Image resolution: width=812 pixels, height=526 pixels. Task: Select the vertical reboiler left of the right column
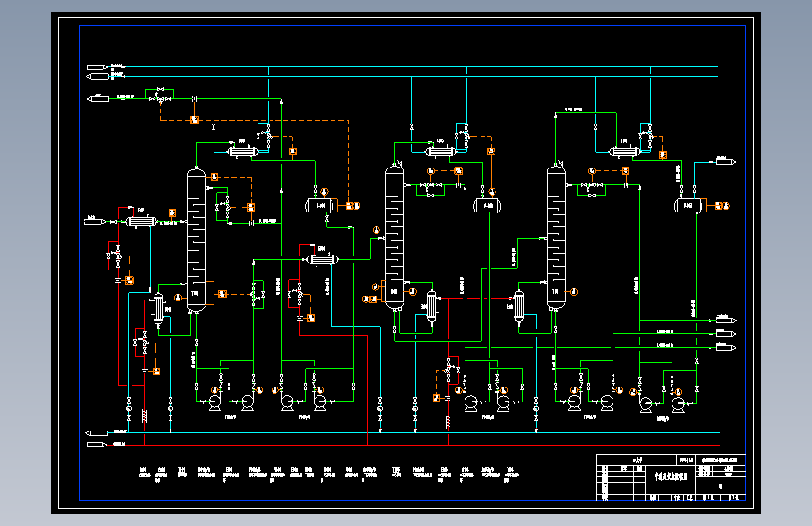pos(519,306)
